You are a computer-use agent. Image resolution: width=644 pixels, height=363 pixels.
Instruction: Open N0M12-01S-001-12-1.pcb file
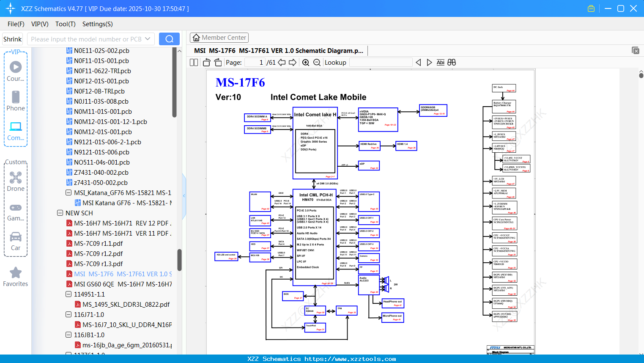click(110, 122)
